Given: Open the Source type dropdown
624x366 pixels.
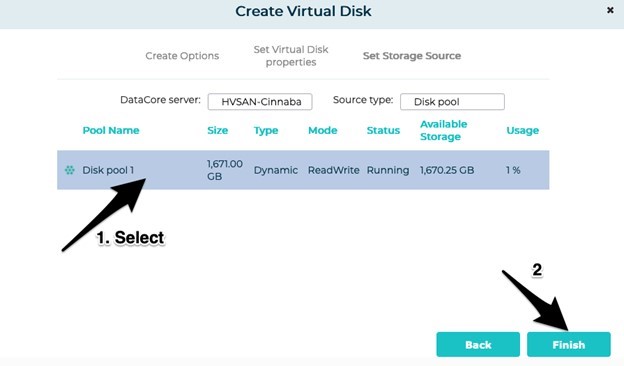Looking at the screenshot, I should click(x=452, y=101).
